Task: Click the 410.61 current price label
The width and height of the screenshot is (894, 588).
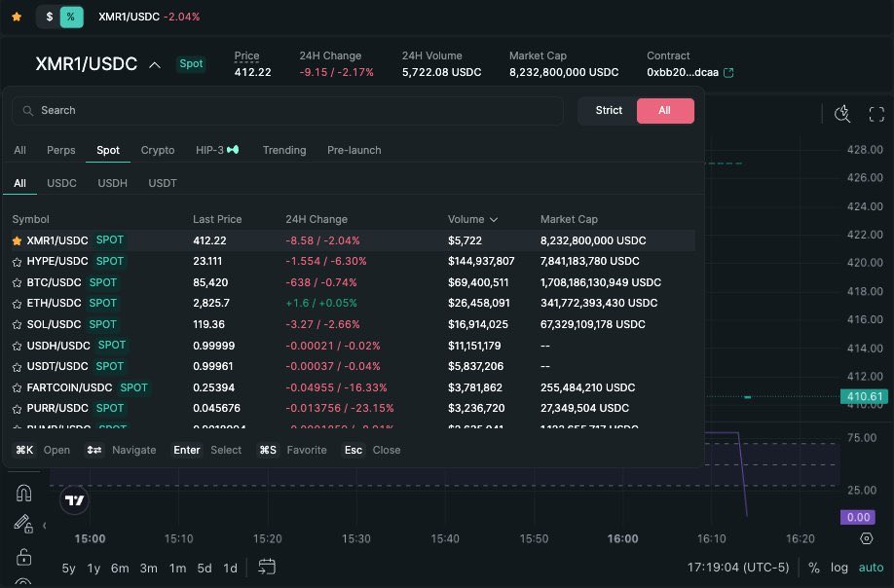Action: coord(864,396)
